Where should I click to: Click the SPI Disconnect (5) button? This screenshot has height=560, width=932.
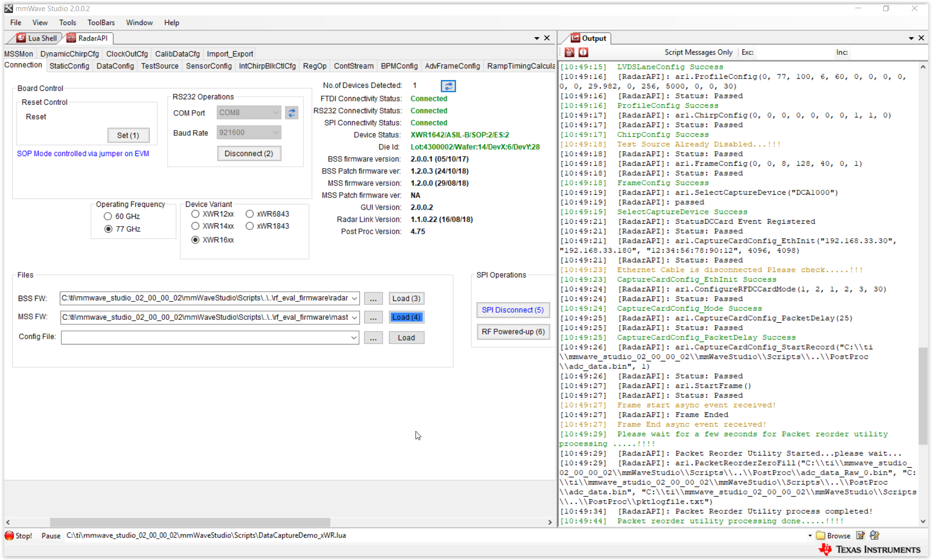[x=513, y=310]
